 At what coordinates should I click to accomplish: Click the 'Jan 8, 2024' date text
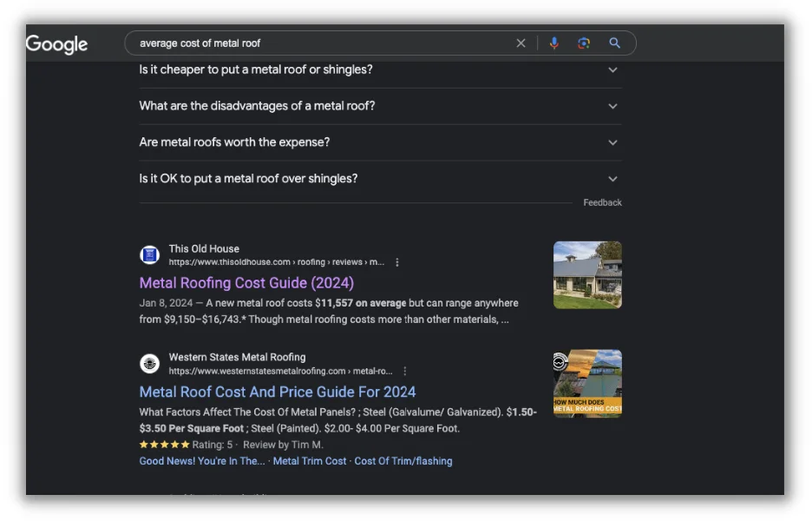coord(166,303)
